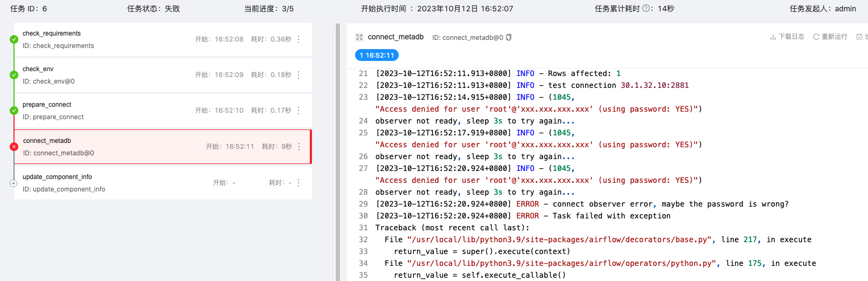
Task: Select the 1 16:52:11 run attempt tab
Action: 377,55
